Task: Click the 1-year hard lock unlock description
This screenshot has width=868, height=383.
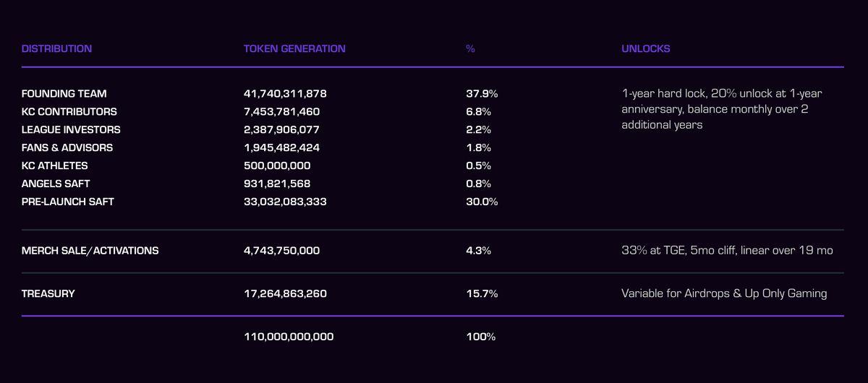Action: click(x=721, y=109)
